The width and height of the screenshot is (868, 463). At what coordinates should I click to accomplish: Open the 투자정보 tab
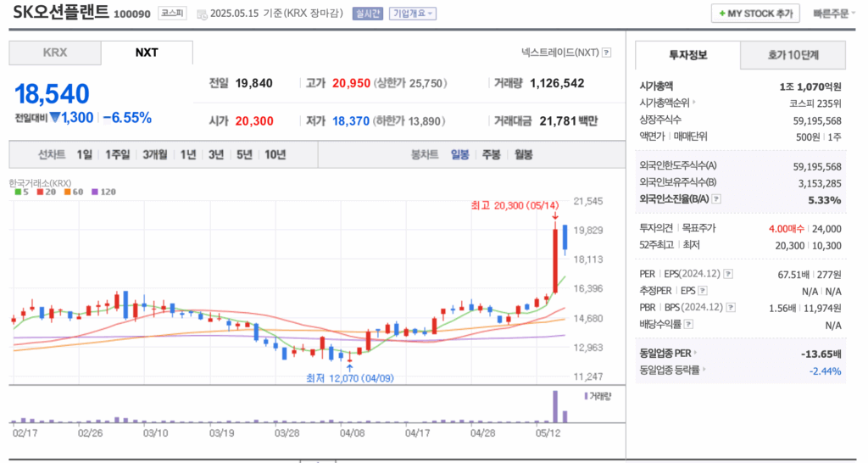point(687,55)
